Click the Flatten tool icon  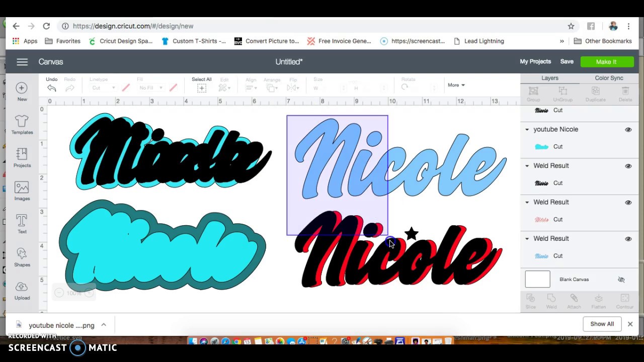599,298
